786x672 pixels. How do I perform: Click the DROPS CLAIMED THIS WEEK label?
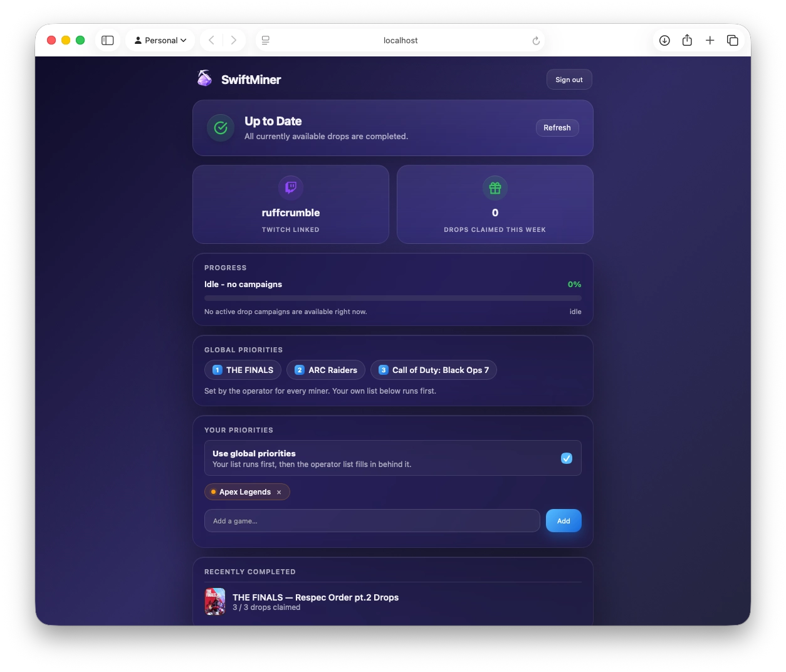pos(495,230)
